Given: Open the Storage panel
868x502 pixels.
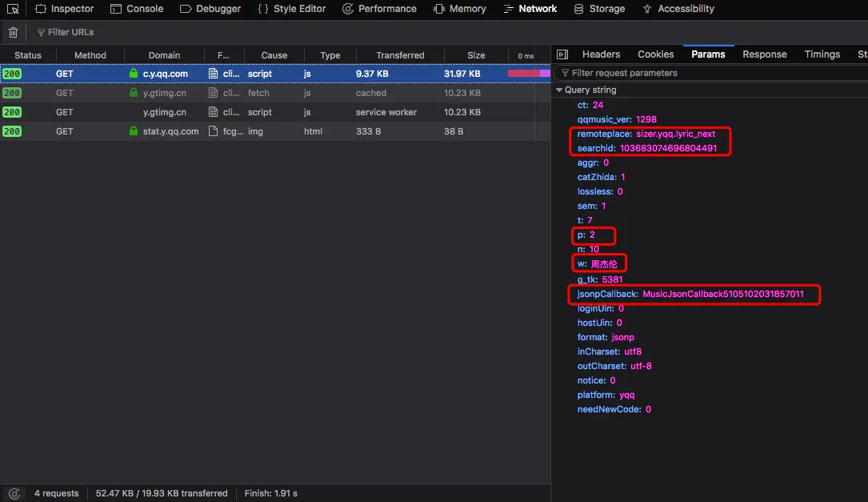Looking at the screenshot, I should pos(599,9).
